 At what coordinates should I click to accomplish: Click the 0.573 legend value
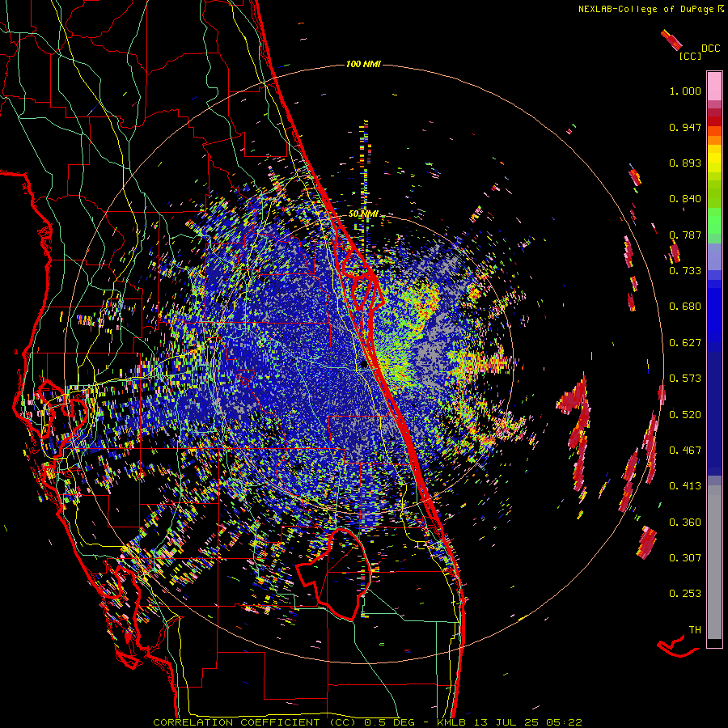pos(685,379)
